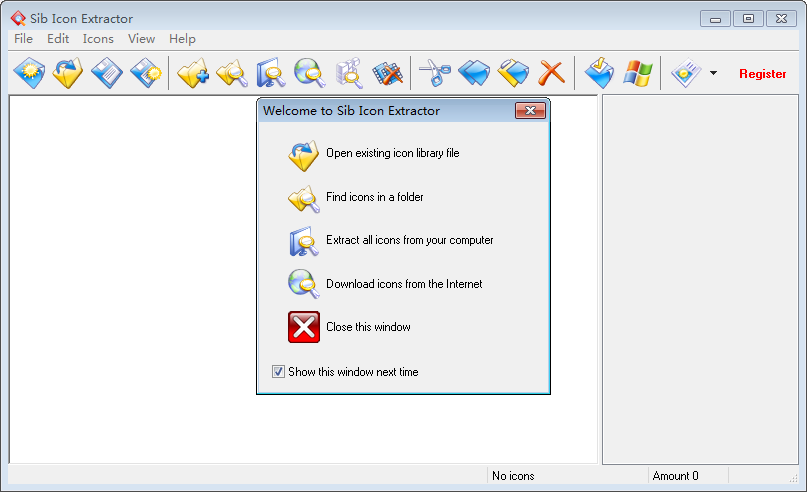The image size is (807, 492).
Task: Click the Cut scissors toolbar icon
Action: pyautogui.click(x=435, y=73)
